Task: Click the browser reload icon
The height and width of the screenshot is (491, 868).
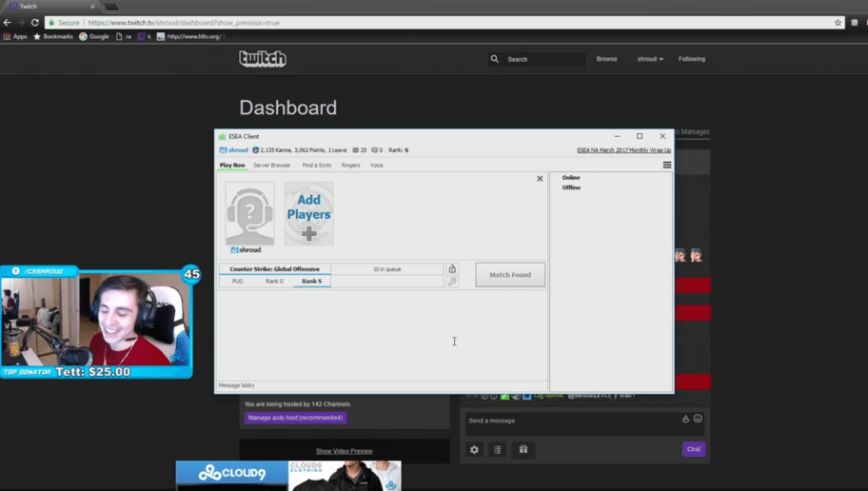Action: pyautogui.click(x=35, y=23)
